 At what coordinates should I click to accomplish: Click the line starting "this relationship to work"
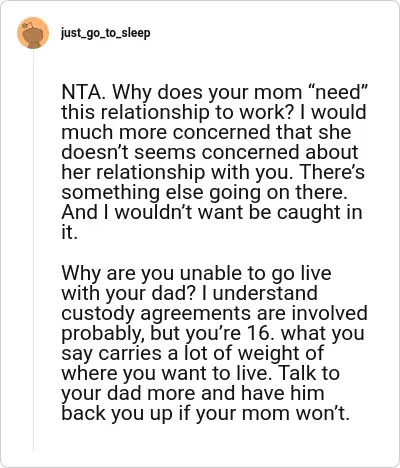[214, 112]
